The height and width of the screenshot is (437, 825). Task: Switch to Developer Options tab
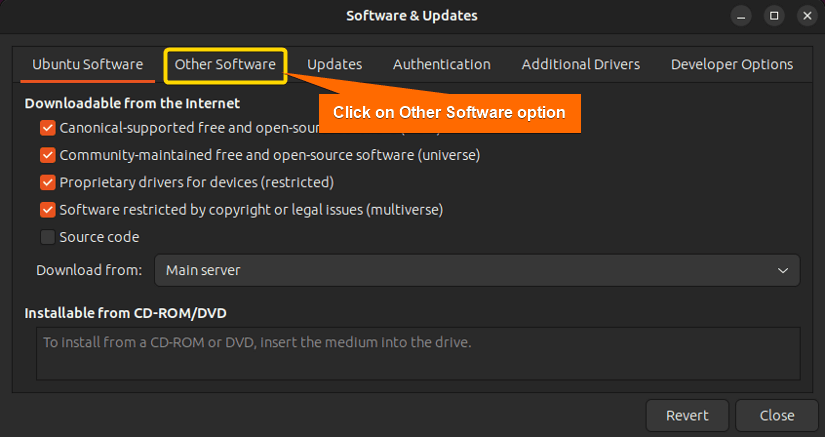pyautogui.click(x=732, y=65)
